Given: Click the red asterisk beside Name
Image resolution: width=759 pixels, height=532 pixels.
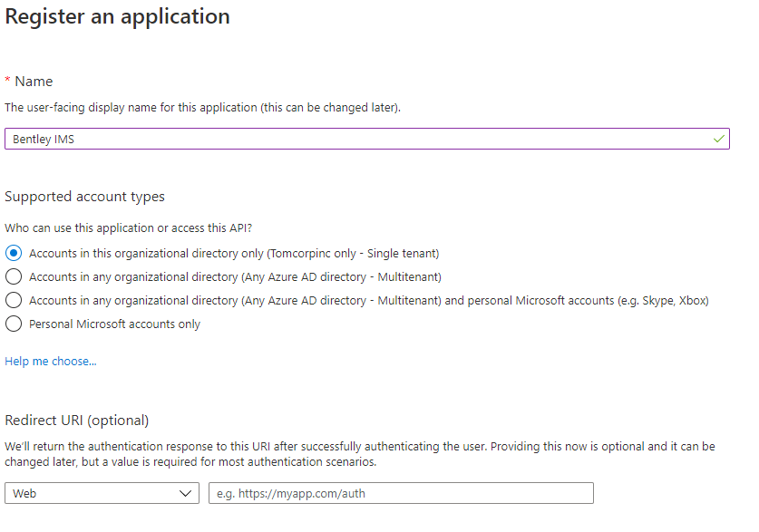Looking at the screenshot, I should coord(7,81).
